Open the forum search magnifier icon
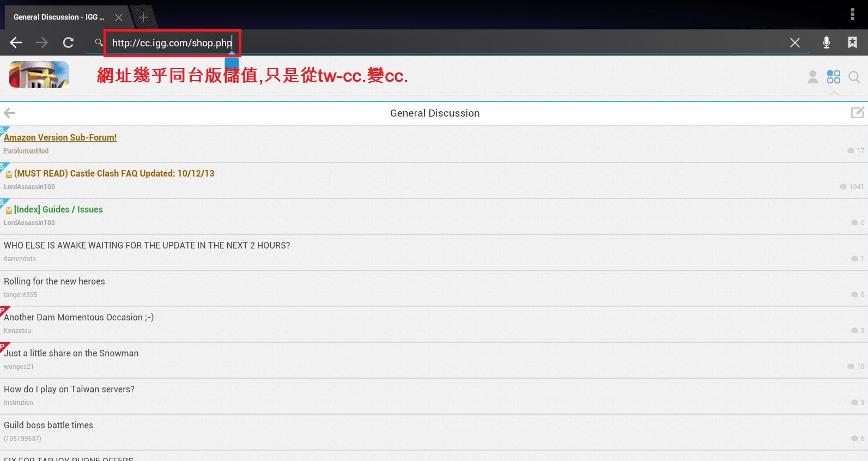868x461 pixels. [854, 77]
